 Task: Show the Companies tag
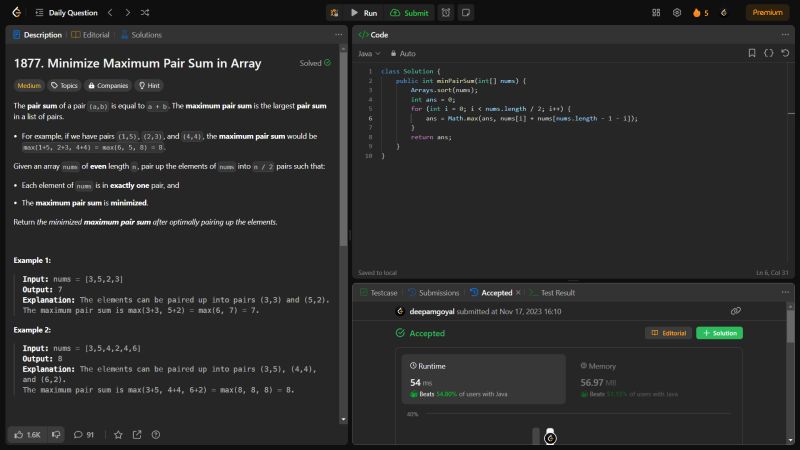pyautogui.click(x=108, y=85)
